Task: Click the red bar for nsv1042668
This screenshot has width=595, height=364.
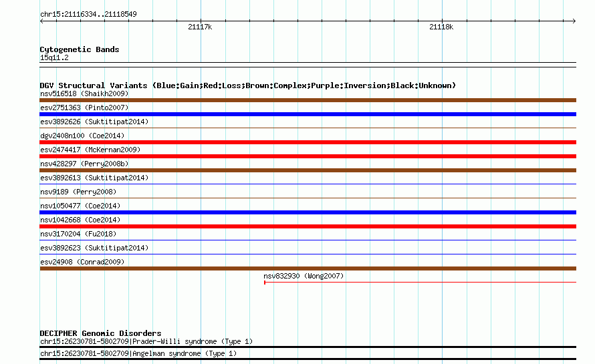Action: (308, 226)
